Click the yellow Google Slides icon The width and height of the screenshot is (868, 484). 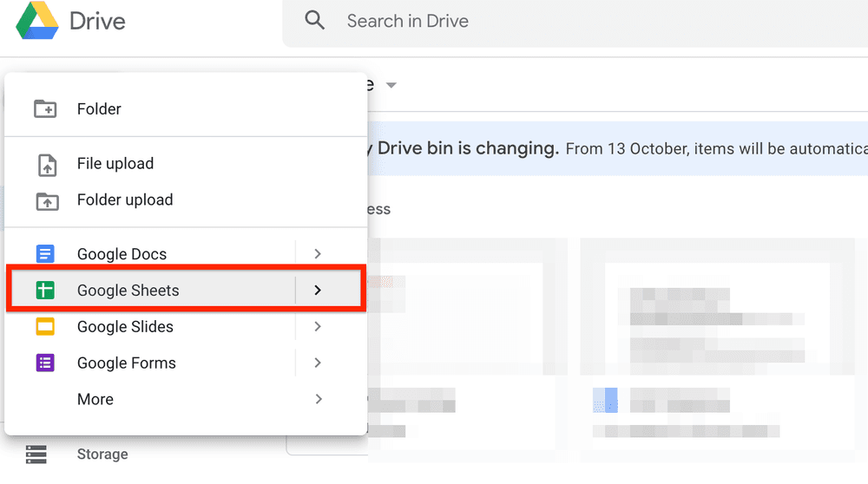45,327
